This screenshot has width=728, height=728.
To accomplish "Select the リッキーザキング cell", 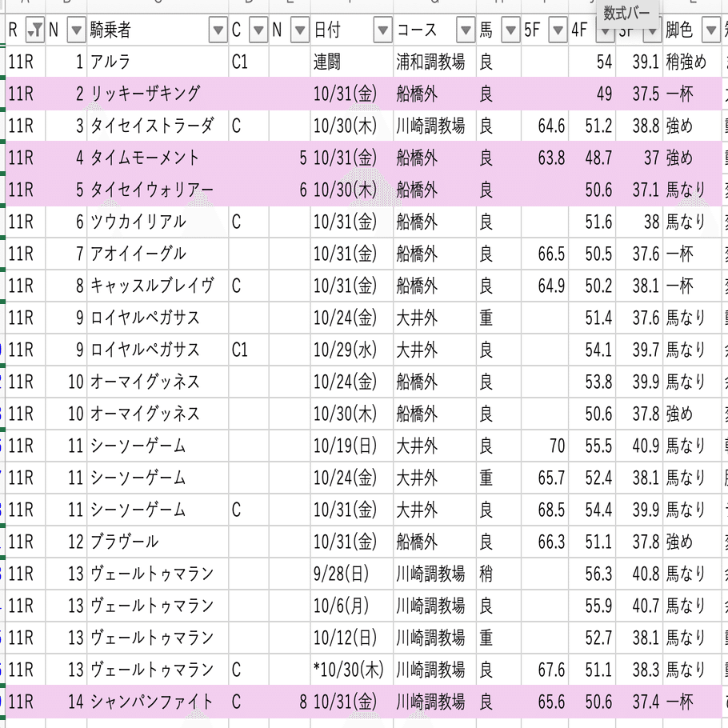I will point(158,94).
